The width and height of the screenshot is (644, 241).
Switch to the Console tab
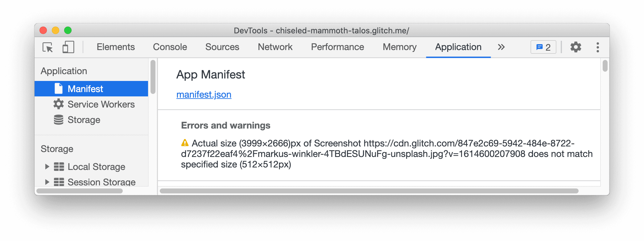(170, 47)
